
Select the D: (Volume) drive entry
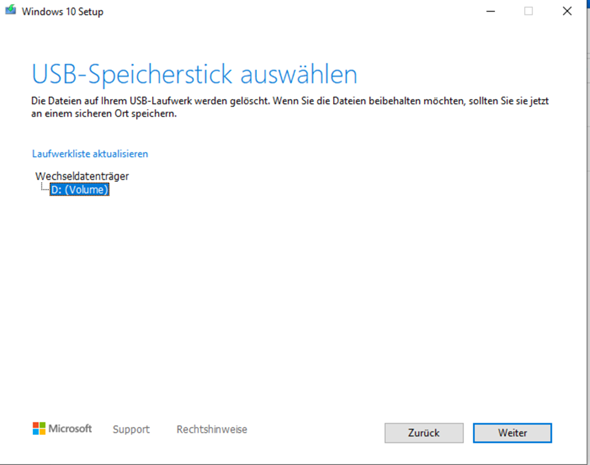point(79,189)
